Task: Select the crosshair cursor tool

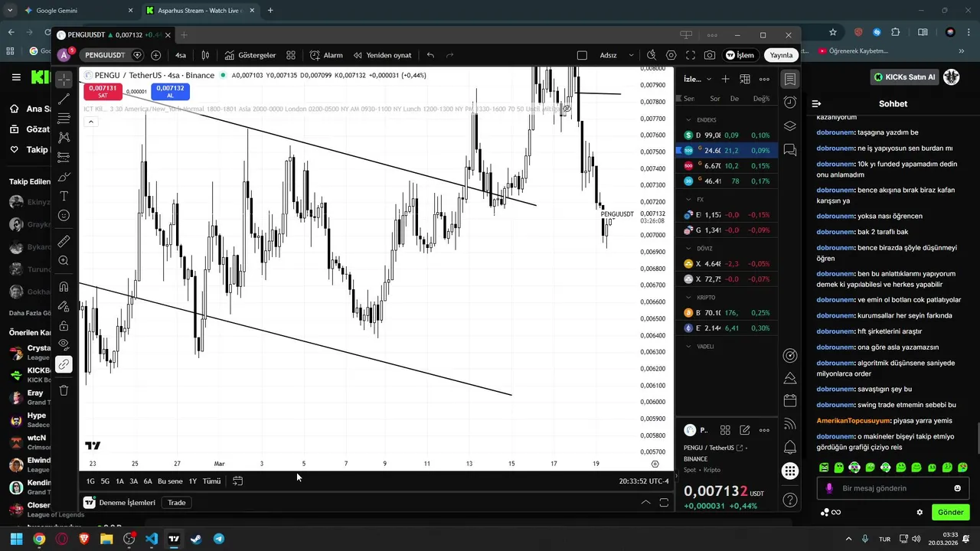Action: (x=64, y=80)
